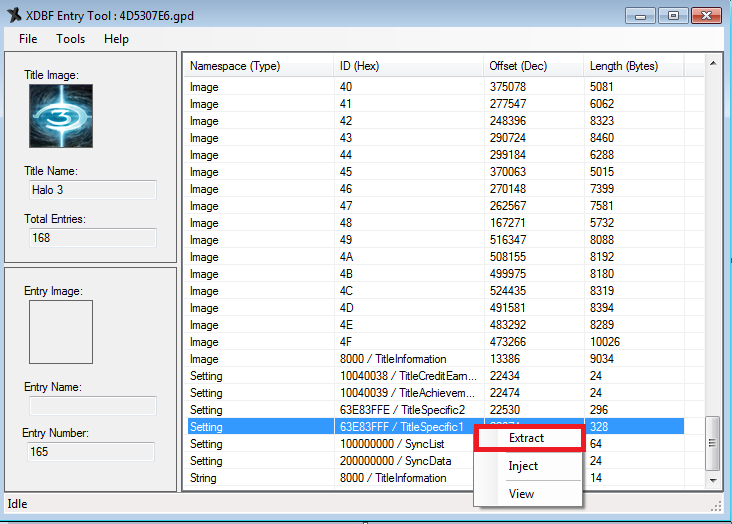Viewport: 732px width, 524px height.
Task: Select the TitleSpecific2 setting row
Action: [x=400, y=410]
